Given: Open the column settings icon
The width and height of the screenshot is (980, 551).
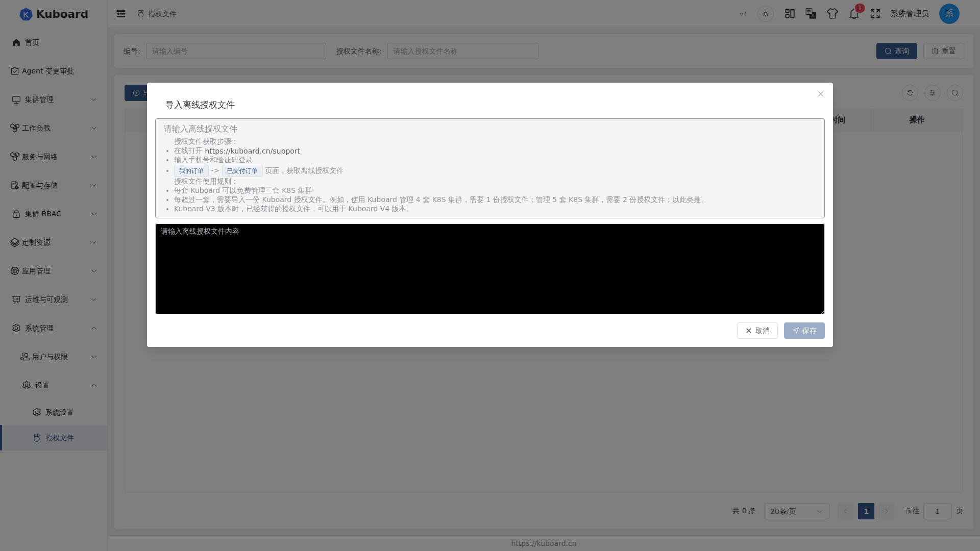Looking at the screenshot, I should tap(933, 93).
